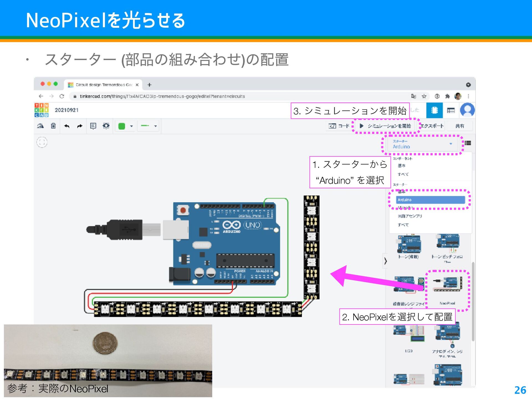Click the エクスポート button
The height and width of the screenshot is (399, 532).
point(432,126)
